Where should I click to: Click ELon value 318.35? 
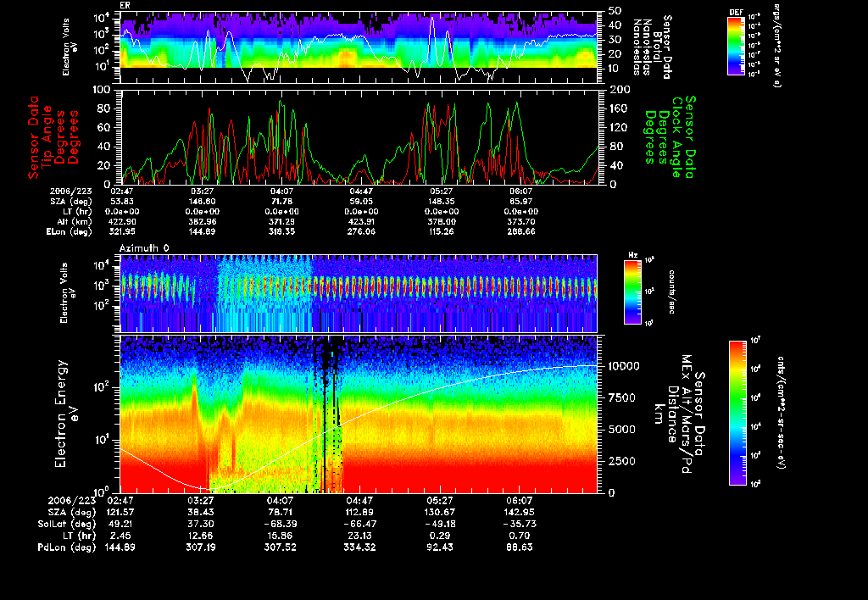281,232
